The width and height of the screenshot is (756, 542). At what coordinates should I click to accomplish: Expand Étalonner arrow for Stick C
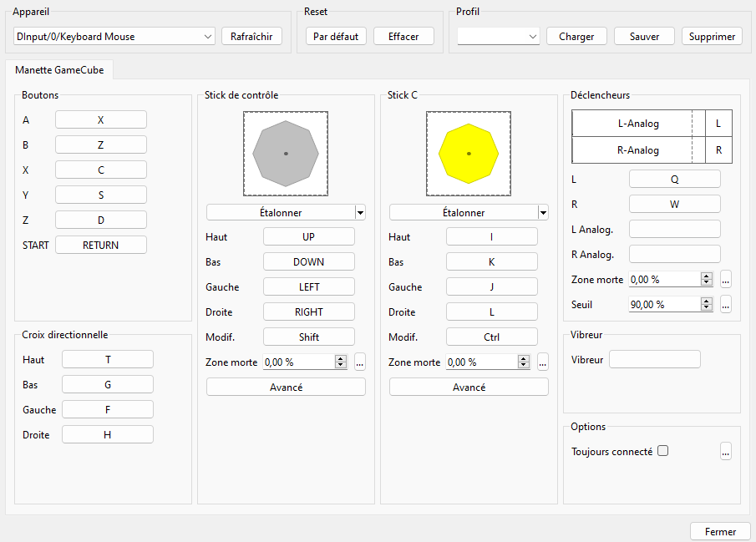(x=543, y=213)
